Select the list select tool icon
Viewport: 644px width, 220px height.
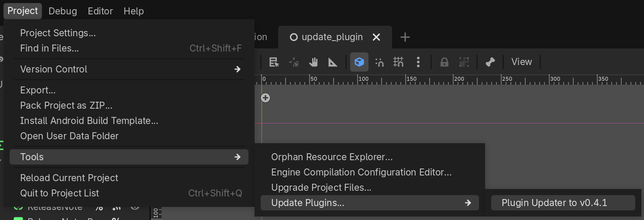point(274,62)
